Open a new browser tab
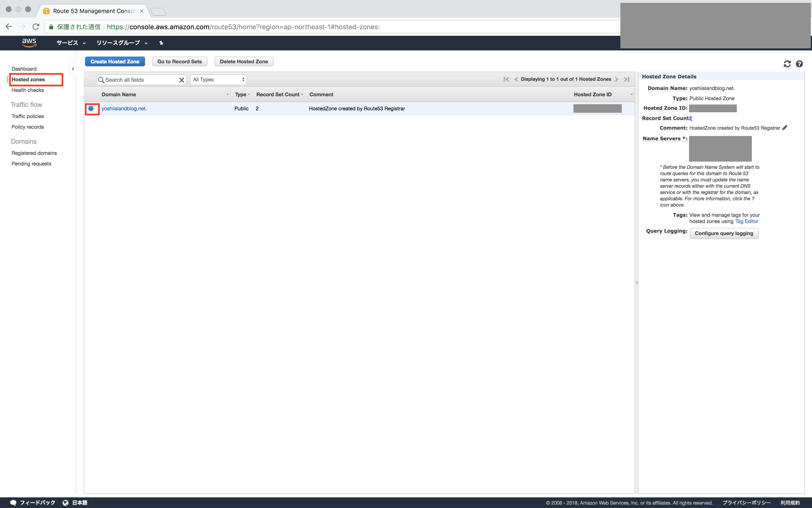The image size is (812, 508). [x=158, y=12]
